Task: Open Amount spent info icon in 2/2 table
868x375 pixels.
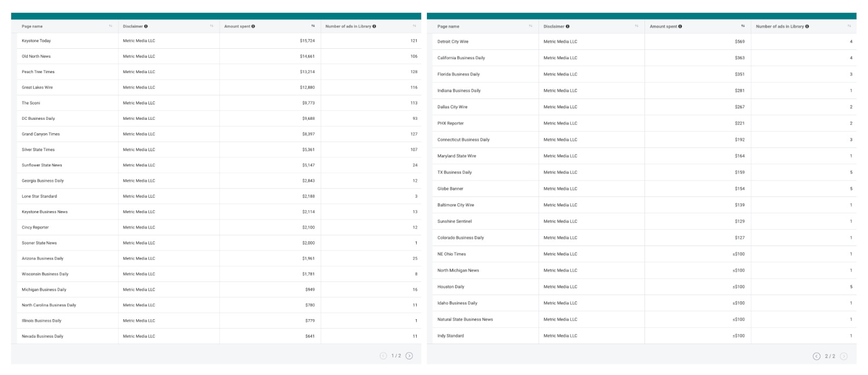Action: (680, 26)
